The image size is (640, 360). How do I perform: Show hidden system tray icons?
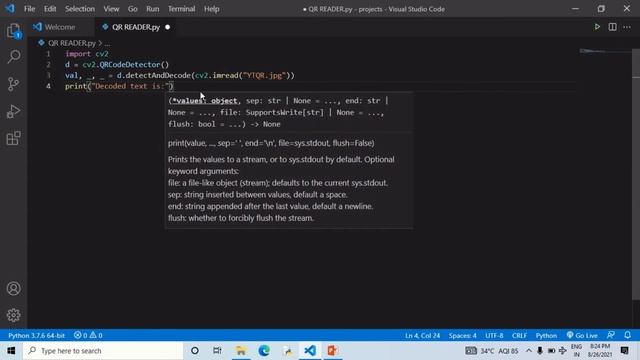(529, 351)
